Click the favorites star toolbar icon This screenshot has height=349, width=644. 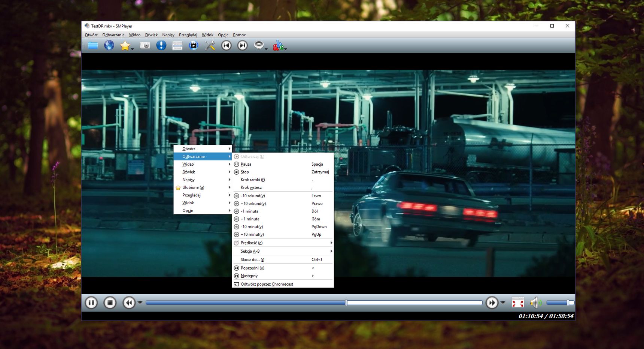point(125,46)
